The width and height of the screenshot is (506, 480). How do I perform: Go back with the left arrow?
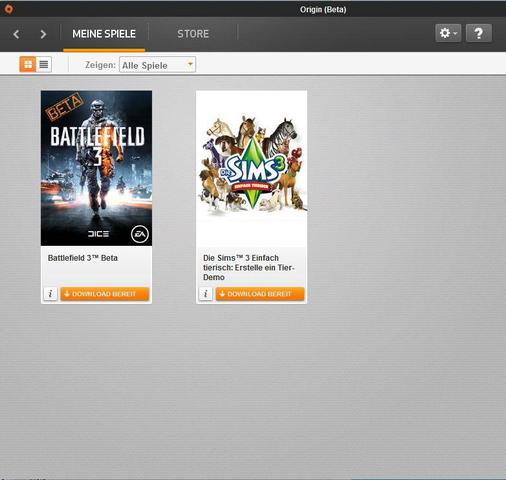[x=16, y=34]
